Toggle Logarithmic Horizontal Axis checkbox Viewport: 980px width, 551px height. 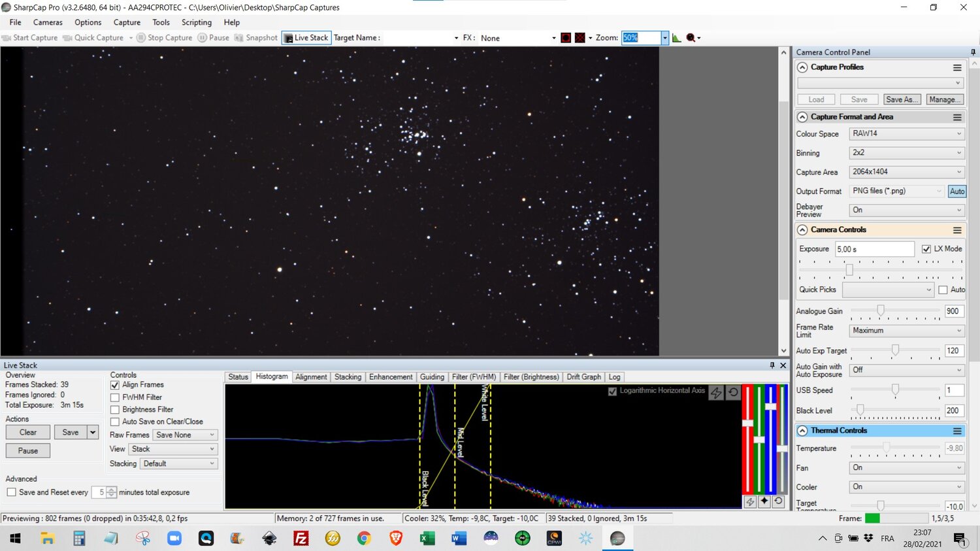612,391
